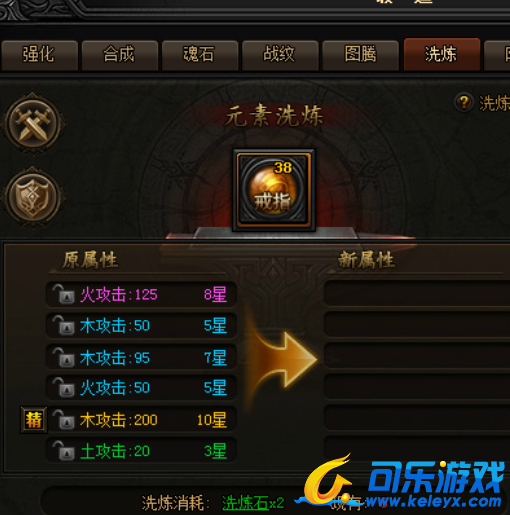Screen dimensions: 510x515
Task: Select the shield armor icon
Action: [x=33, y=197]
